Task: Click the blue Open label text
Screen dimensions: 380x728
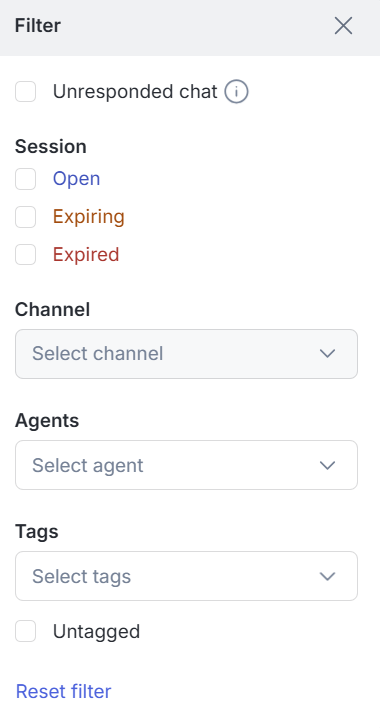Action: pyautogui.click(x=76, y=179)
